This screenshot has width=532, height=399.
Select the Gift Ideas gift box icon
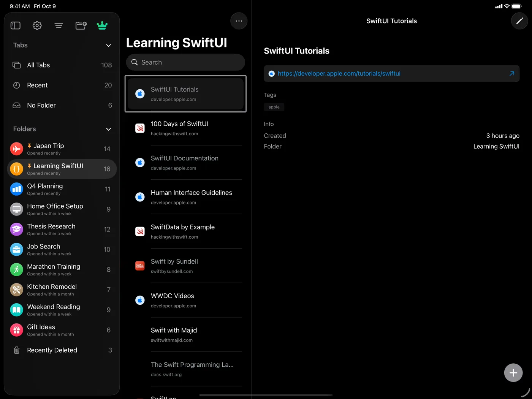(16, 330)
